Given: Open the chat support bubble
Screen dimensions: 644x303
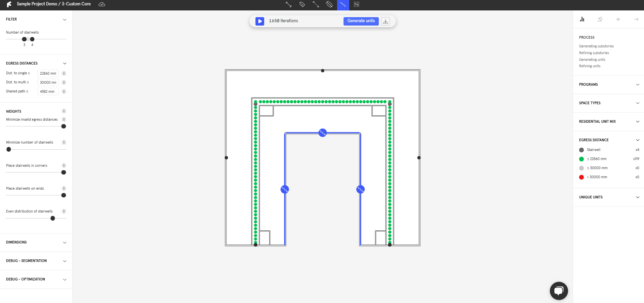Looking at the screenshot, I should coord(559,291).
